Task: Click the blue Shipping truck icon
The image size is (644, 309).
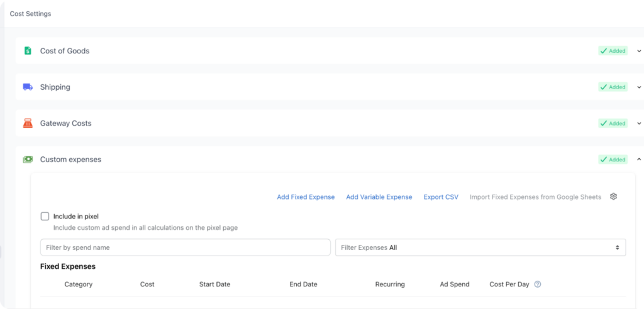Action: 28,87
